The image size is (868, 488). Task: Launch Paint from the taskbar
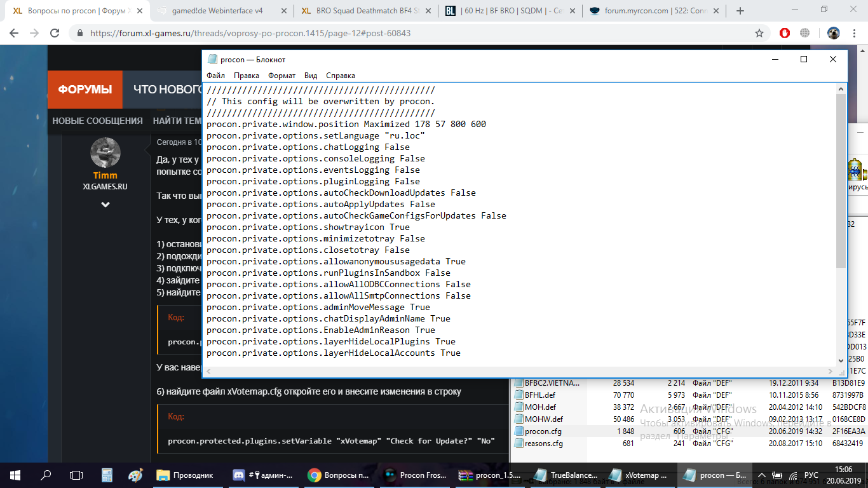[x=135, y=475]
